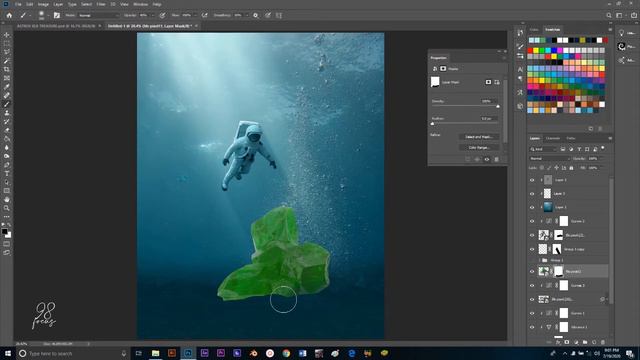
Task: Expand the Group 1 folder layer
Action: click(x=540, y=260)
